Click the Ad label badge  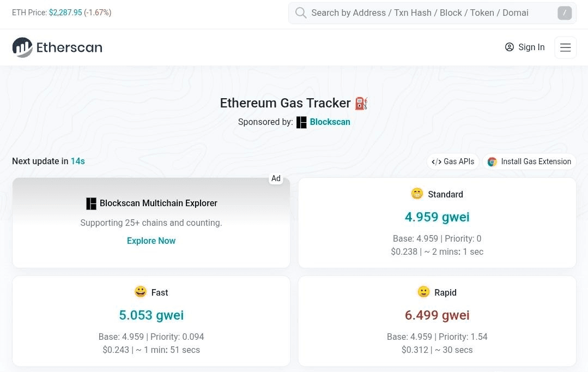[x=276, y=178]
